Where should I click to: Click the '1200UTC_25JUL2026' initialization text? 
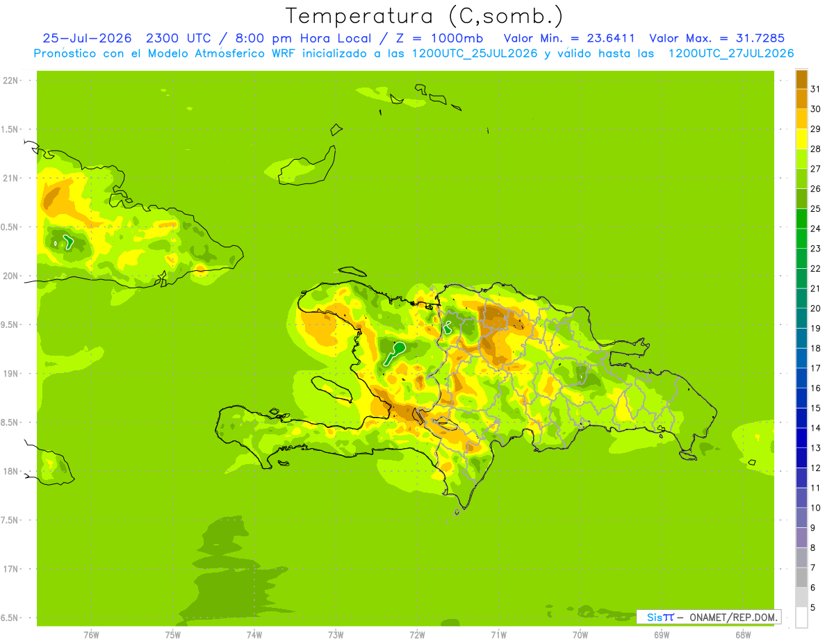pos(475,53)
